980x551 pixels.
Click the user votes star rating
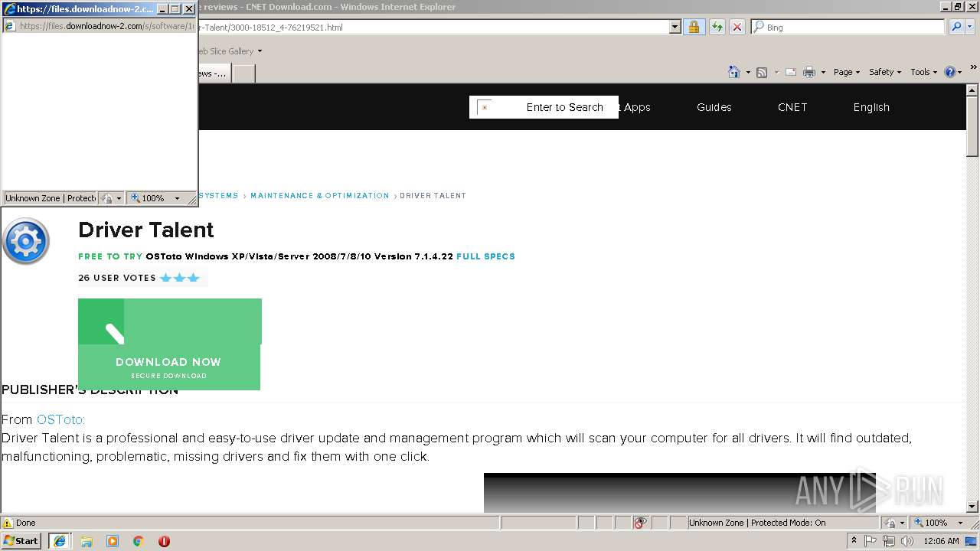180,278
